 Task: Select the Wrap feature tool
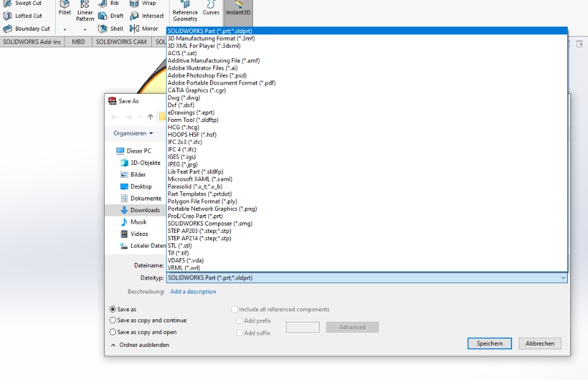click(143, 4)
